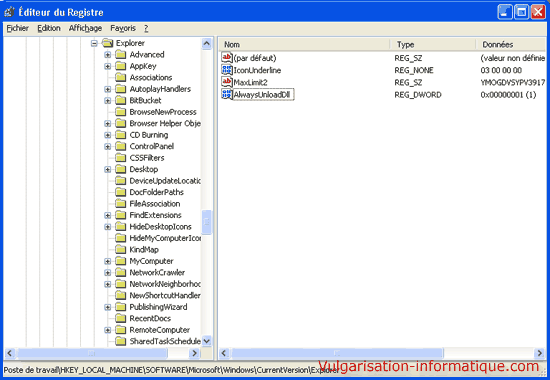Click the BrowseNewProcess folder icon
The image size is (550, 380).
121,112
